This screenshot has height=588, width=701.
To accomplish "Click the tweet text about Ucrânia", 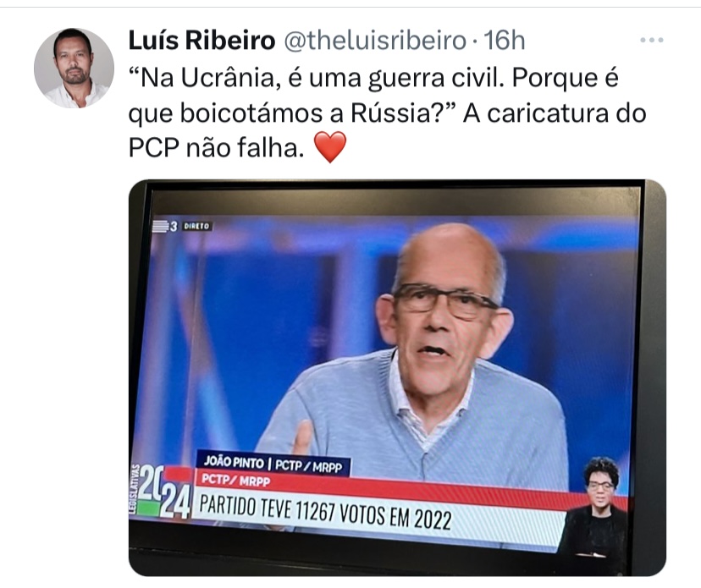I will [x=387, y=113].
